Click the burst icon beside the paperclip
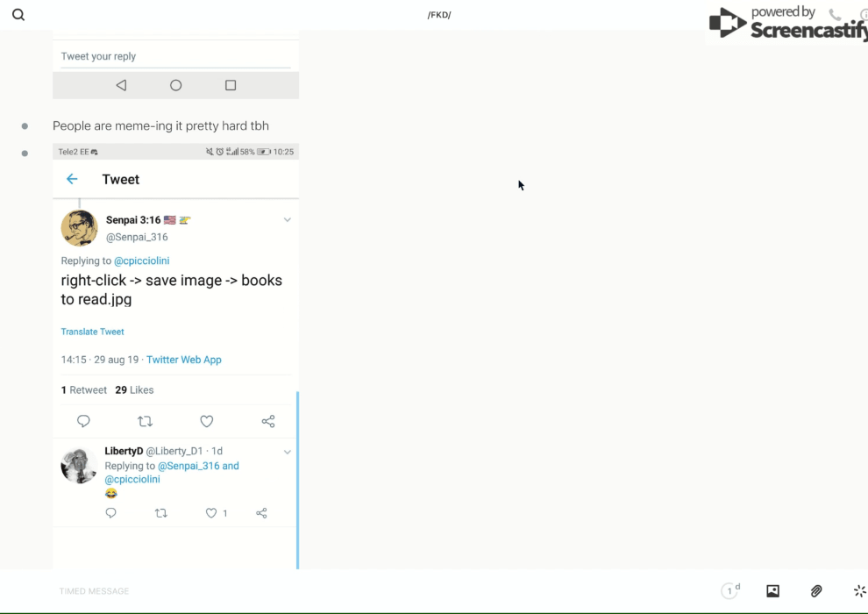The image size is (868, 614). tap(859, 591)
